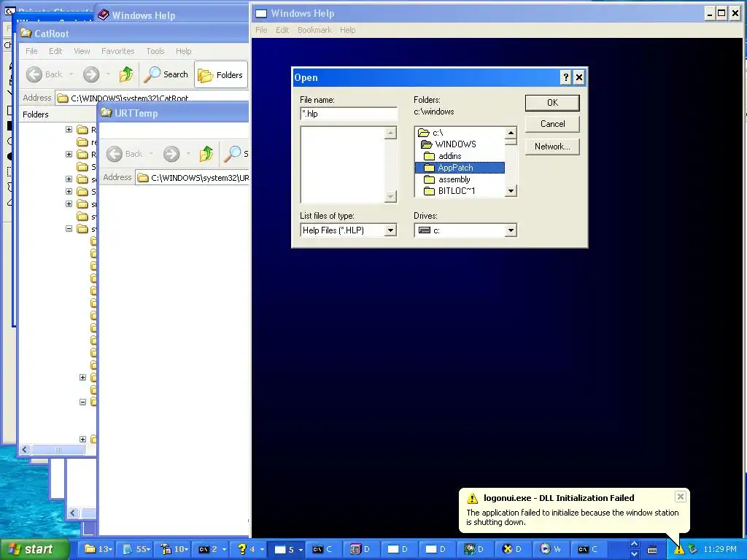Open the Drives dropdown
Screen dimensions: 747x560
click(511, 230)
